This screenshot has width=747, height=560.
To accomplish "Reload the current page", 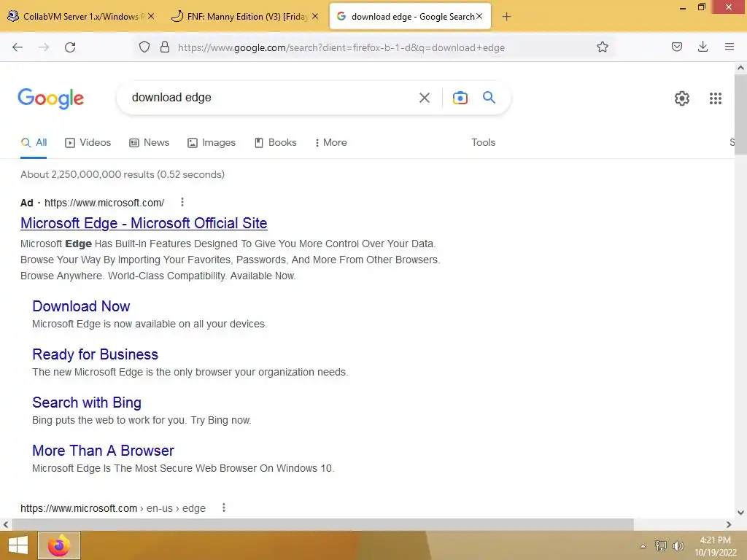I will [x=70, y=47].
